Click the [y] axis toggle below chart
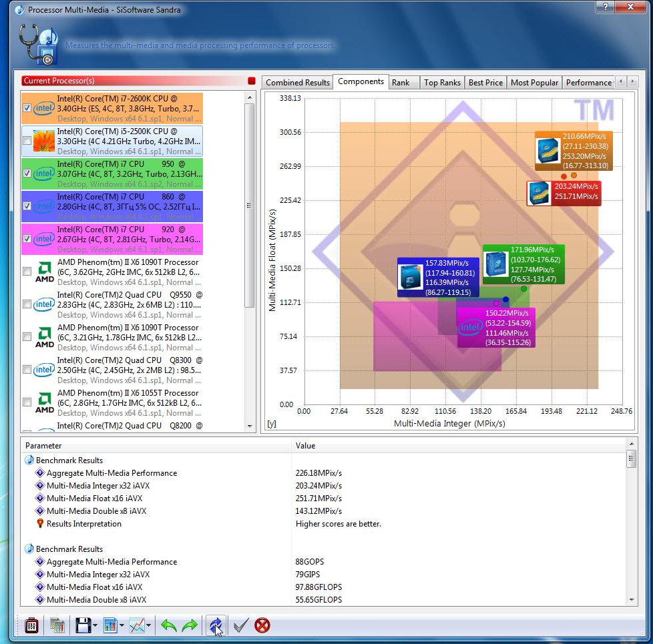Screen dimensions: 653x644 coord(272,424)
